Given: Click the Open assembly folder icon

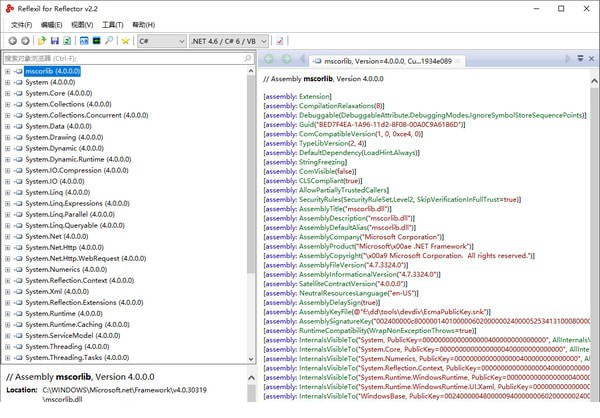Looking at the screenshot, I should click(x=42, y=41).
